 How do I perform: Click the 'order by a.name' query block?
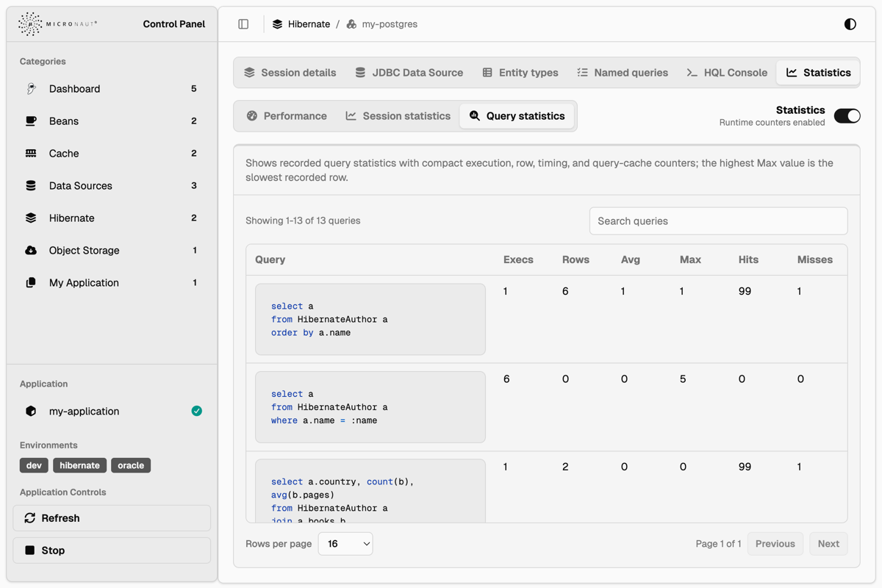point(370,320)
